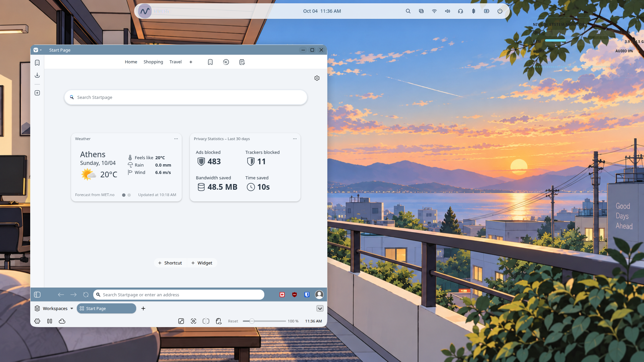This screenshot has height=362, width=644.
Task: Click the Search Startpage search field
Action: [x=186, y=98]
